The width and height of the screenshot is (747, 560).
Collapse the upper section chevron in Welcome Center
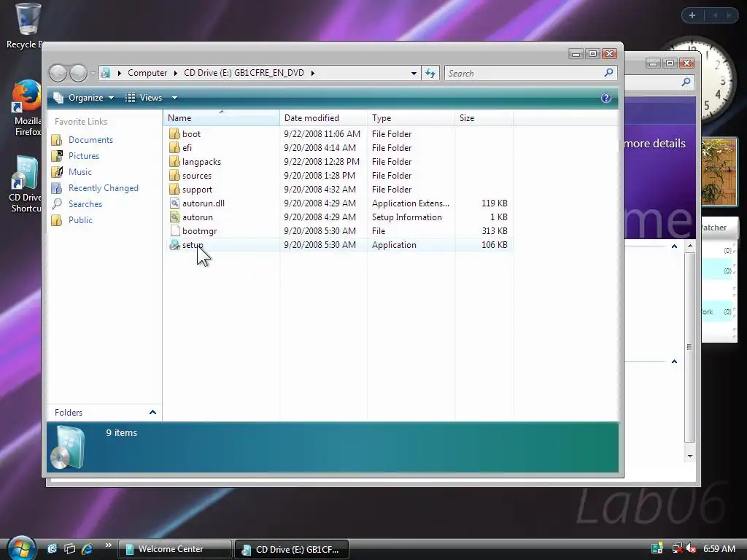674,246
